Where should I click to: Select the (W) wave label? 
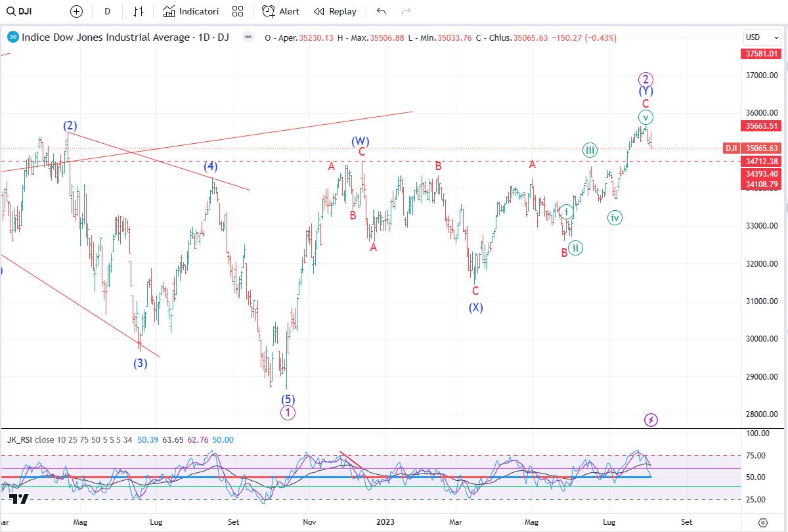point(359,141)
